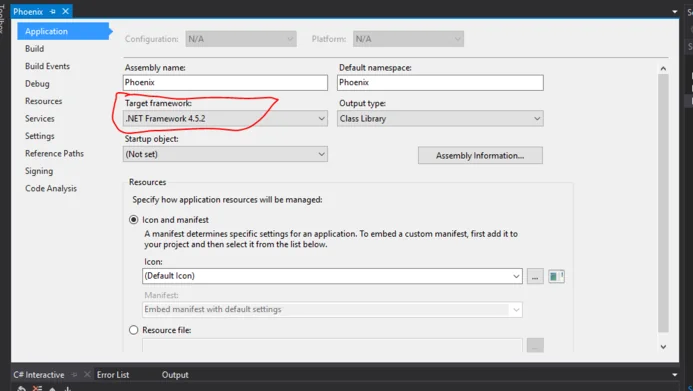Close the Phoenix tab
Image resolution: width=693 pixels, height=391 pixels.
(65, 11)
